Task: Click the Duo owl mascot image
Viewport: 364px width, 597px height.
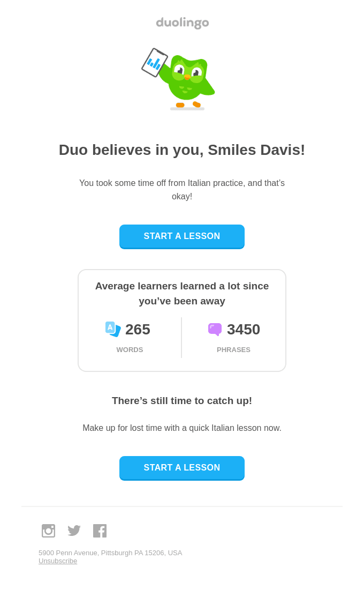Action: click(178, 79)
